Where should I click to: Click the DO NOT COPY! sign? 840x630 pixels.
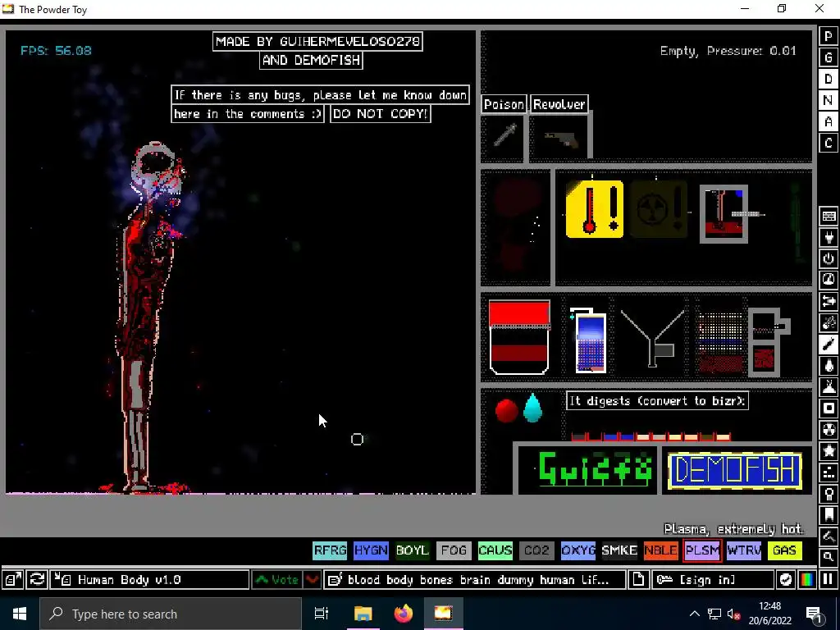point(381,114)
